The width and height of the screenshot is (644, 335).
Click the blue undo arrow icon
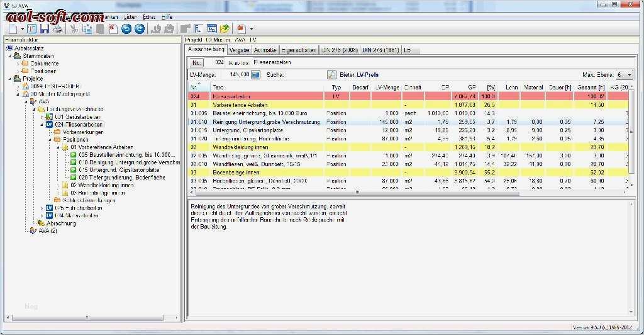pyautogui.click(x=126, y=28)
